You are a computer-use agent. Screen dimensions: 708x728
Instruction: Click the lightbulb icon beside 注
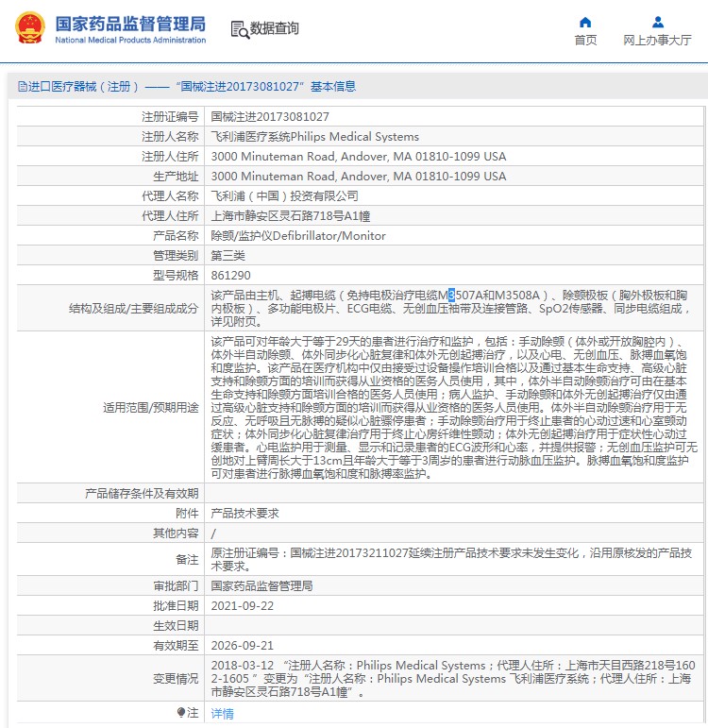[181, 712]
